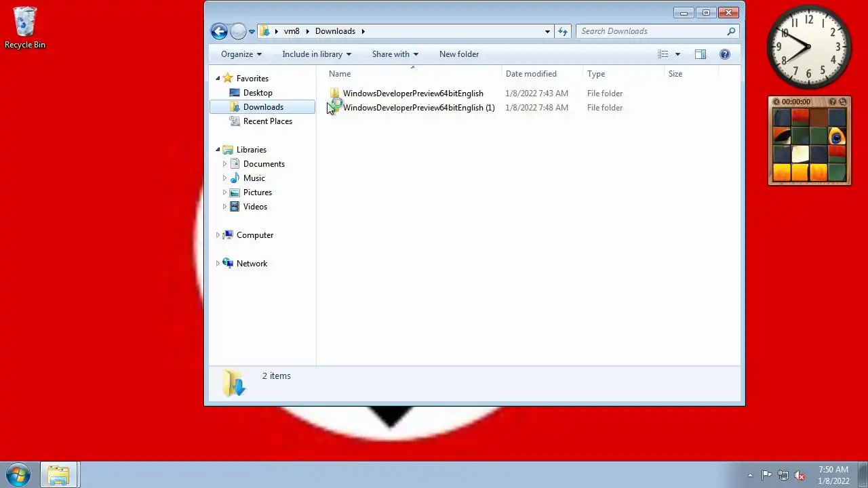Open the Windows Start button

18,475
